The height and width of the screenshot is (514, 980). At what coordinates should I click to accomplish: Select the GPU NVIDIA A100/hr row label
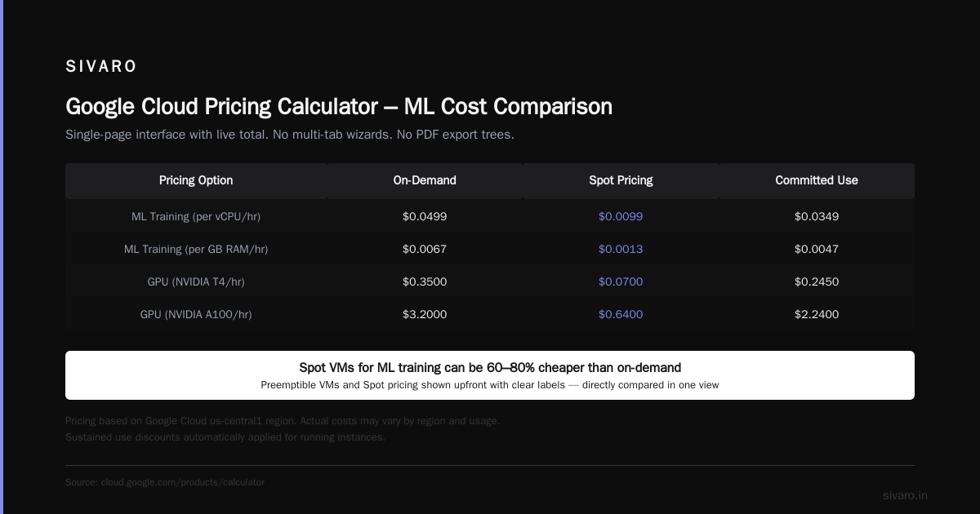click(x=196, y=314)
